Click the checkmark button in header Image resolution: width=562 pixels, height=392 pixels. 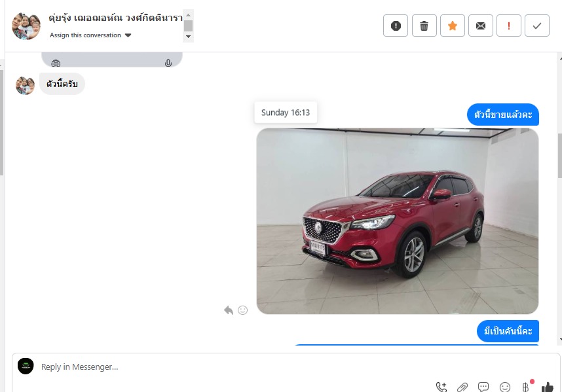coord(537,26)
